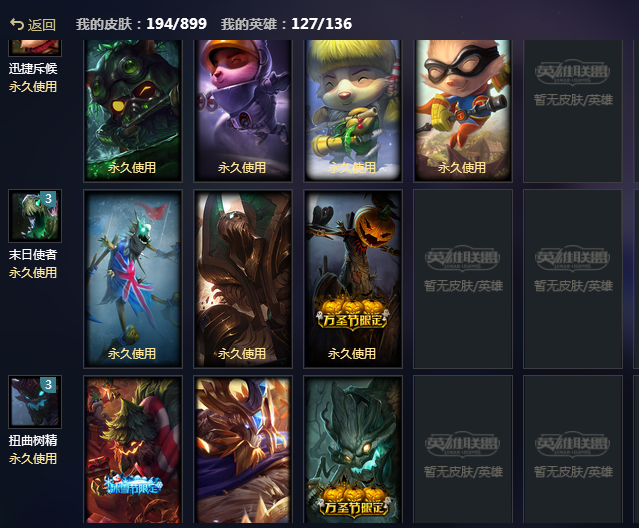Click the skin-count badge 3 on 末日使者
This screenshot has height=528, width=639.
(x=48, y=199)
